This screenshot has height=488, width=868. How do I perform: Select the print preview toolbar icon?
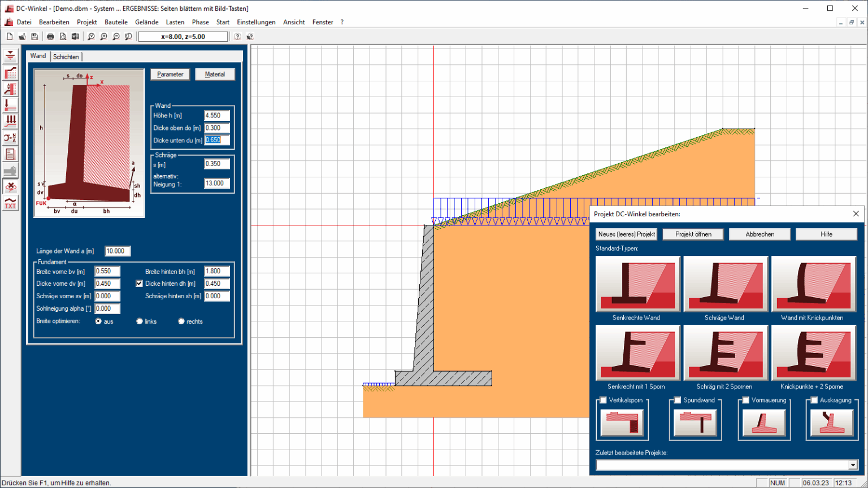point(63,36)
